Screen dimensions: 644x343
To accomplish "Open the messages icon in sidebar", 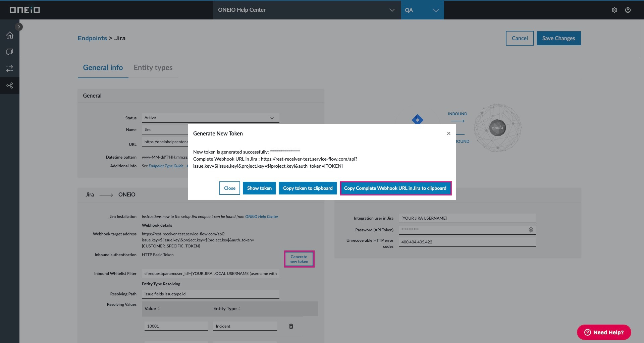I will point(10,52).
